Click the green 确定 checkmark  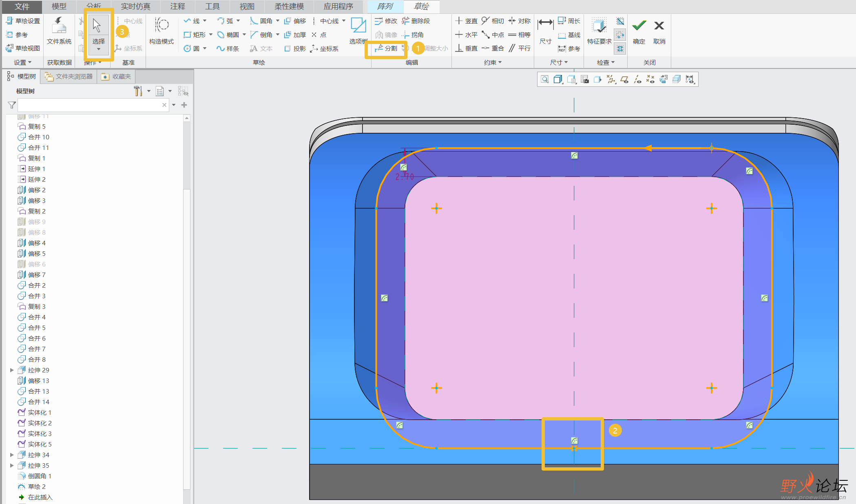pos(639,26)
